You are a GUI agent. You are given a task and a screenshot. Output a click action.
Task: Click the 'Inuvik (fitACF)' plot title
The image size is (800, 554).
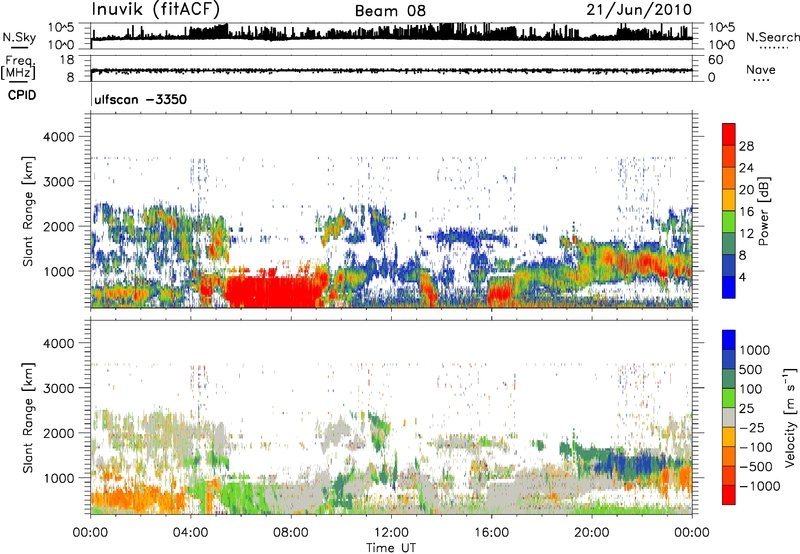coord(156,10)
